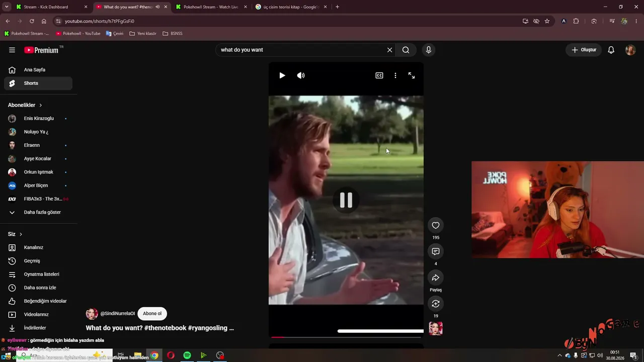644x362 pixels.
Task: Open the Pokehowll - YouTube bookmark
Action: (78, 34)
